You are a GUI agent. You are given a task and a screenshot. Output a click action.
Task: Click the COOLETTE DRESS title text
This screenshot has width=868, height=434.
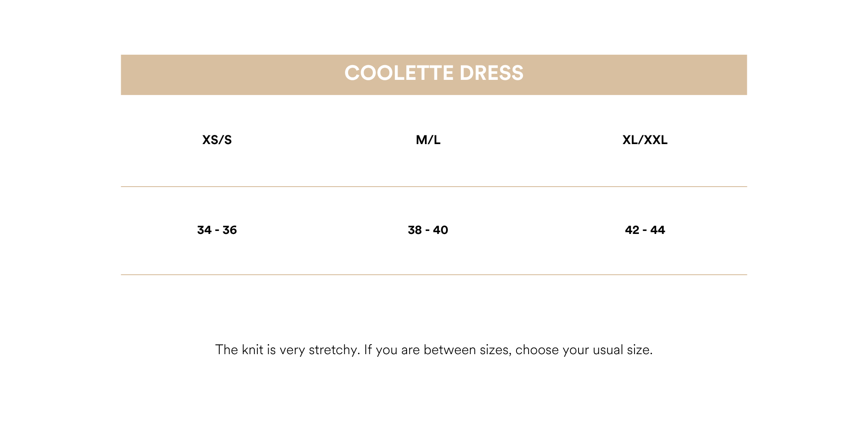(434, 73)
